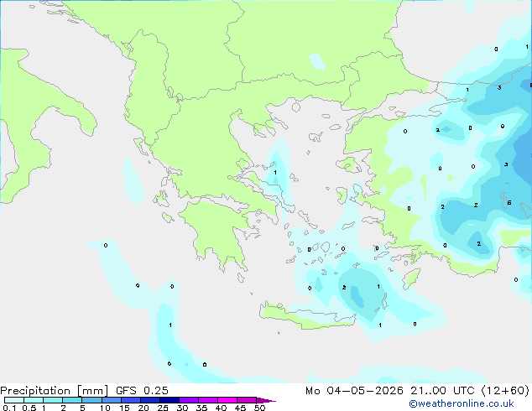Click the 'GFS 0.25' model label
532x411 pixels.
pyautogui.click(x=142, y=391)
